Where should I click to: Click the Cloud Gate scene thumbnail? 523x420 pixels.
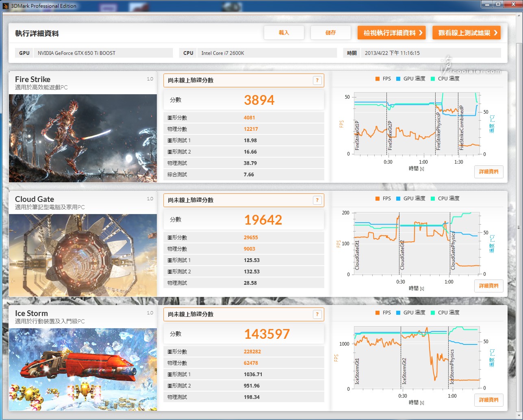click(x=83, y=255)
